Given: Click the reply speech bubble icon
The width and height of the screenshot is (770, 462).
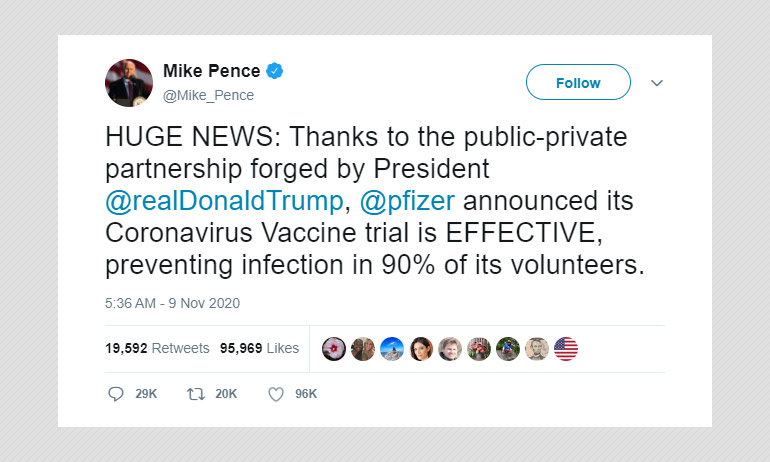Looking at the screenshot, I should coord(116,394).
